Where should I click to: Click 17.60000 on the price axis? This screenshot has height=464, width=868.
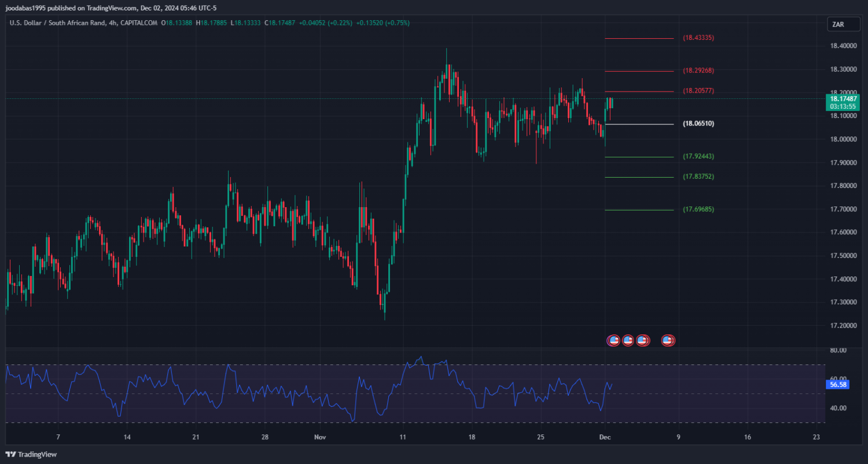click(x=843, y=233)
